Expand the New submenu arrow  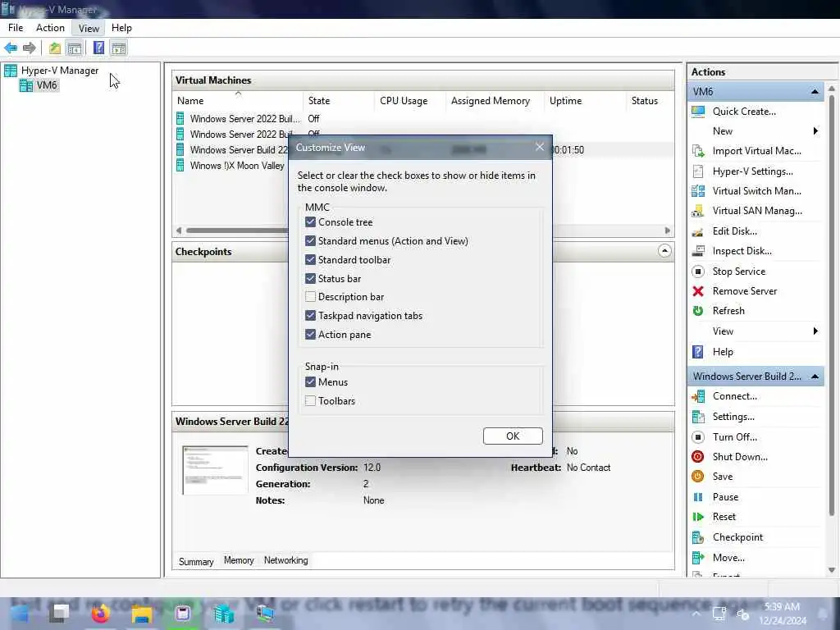(x=815, y=131)
